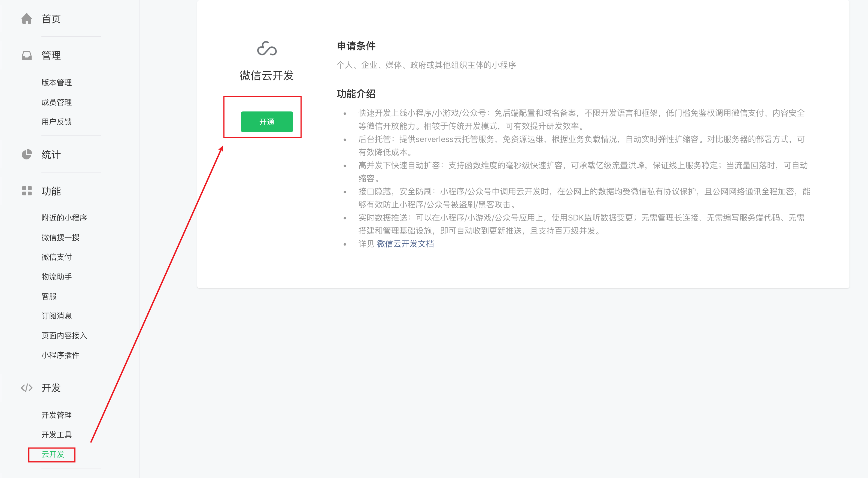Click the features grid icon
Screen dimensions: 868x478
pos(27,191)
